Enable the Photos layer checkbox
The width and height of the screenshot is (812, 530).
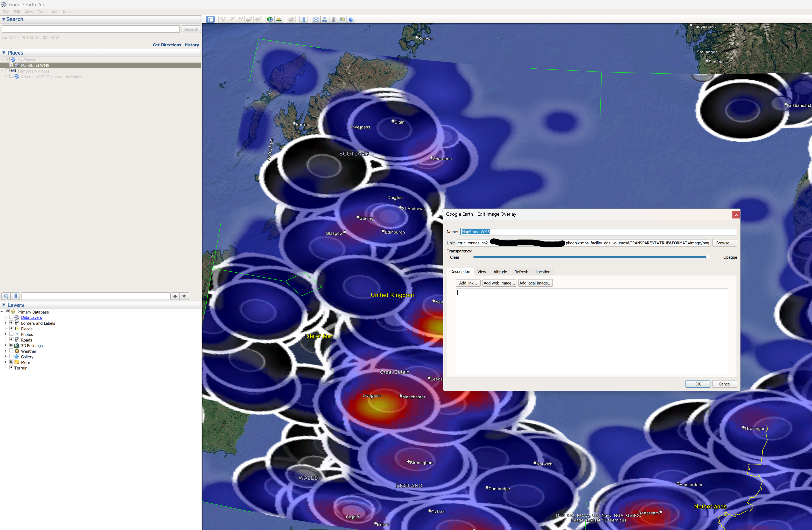click(11, 334)
